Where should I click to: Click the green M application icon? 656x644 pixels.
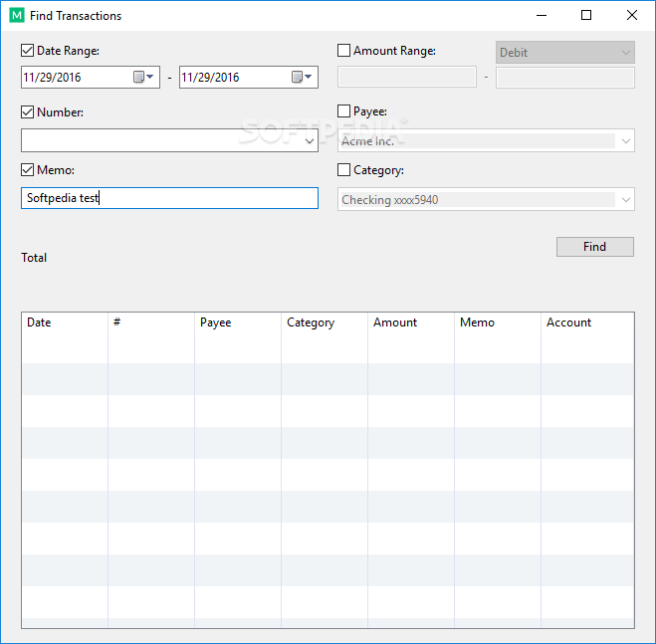click(x=17, y=16)
